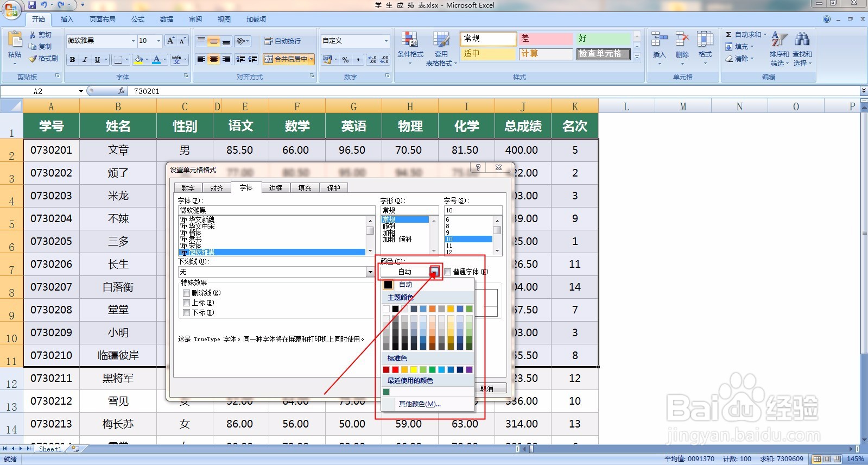The height and width of the screenshot is (465, 868).
Task: Open Find & Select (查找和选择)
Action: pyautogui.click(x=802, y=49)
